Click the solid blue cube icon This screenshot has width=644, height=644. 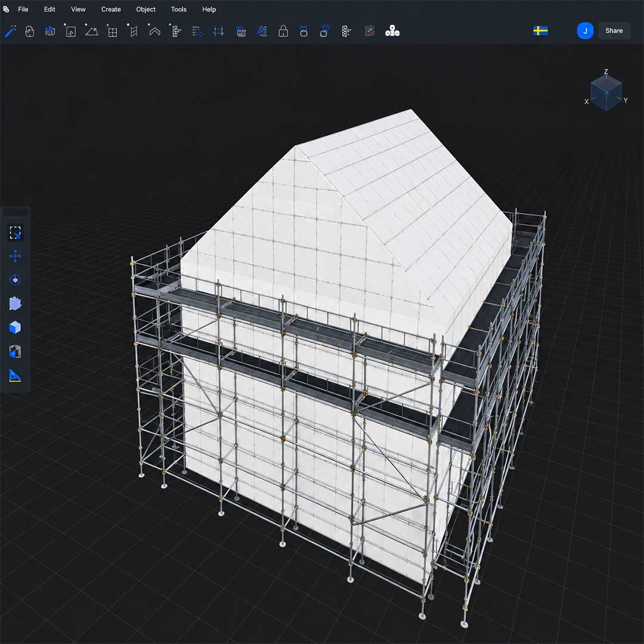[x=15, y=328]
